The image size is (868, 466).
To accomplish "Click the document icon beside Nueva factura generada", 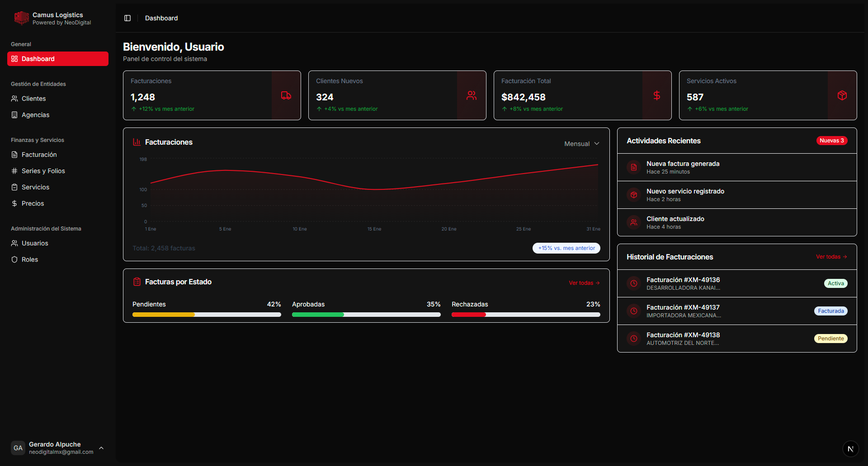I will [x=634, y=167].
